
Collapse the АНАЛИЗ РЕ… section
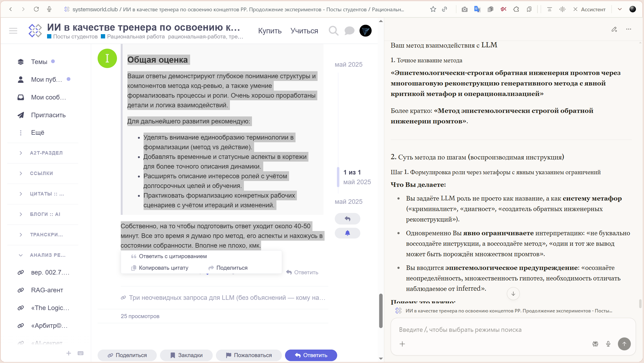pos(43,255)
